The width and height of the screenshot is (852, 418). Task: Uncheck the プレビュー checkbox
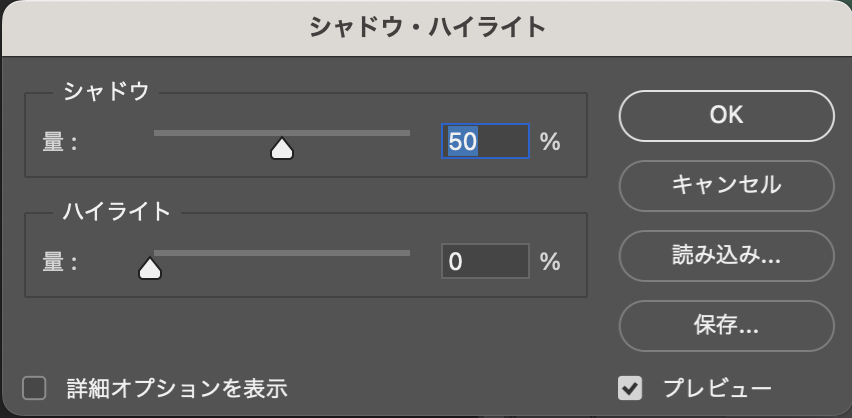pos(630,387)
